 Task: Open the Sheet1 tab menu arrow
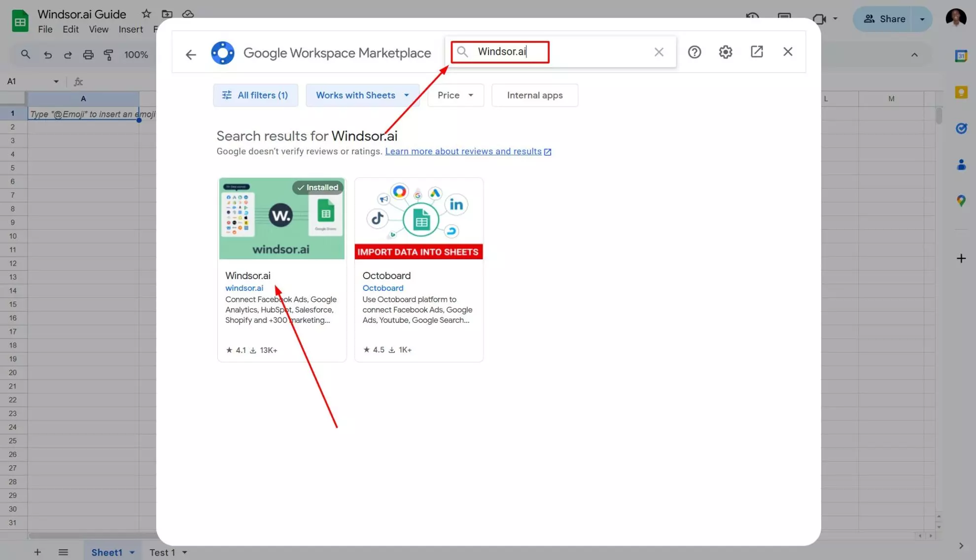click(x=132, y=553)
